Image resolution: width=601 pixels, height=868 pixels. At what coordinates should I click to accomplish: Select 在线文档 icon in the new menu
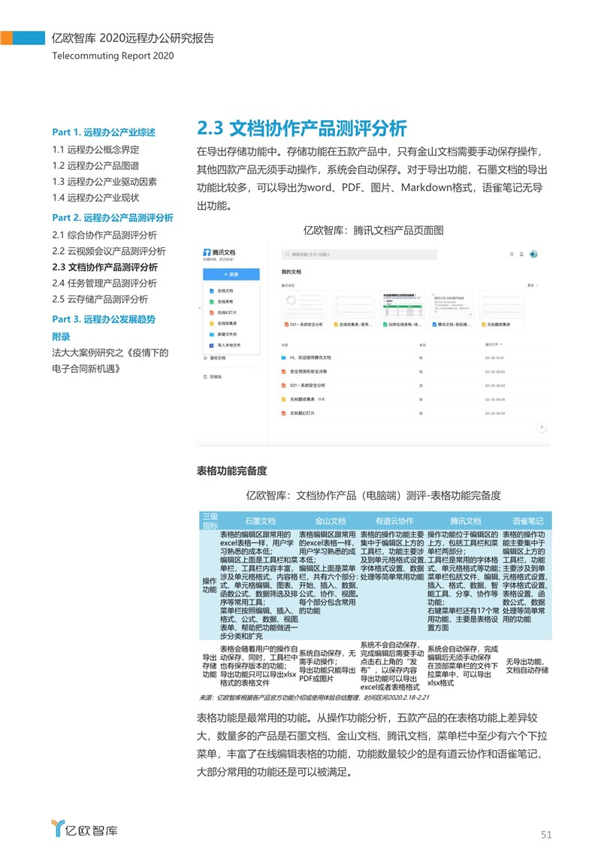coord(211,291)
